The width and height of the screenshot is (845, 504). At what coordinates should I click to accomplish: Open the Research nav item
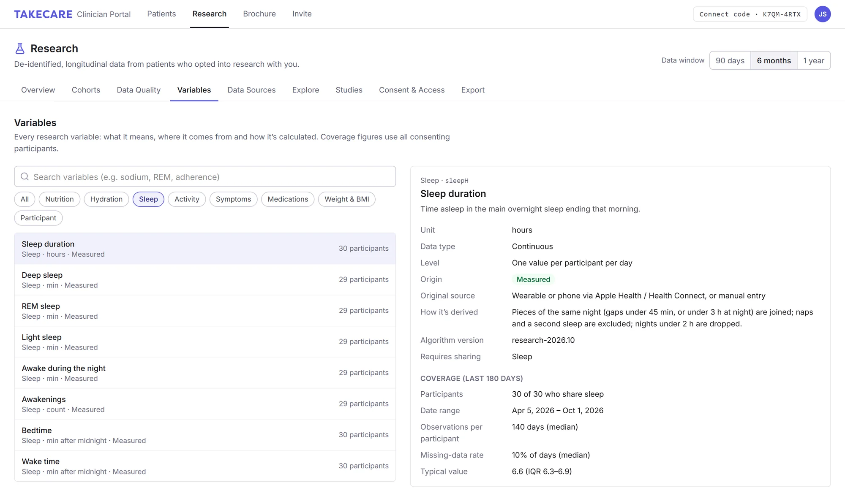(210, 14)
